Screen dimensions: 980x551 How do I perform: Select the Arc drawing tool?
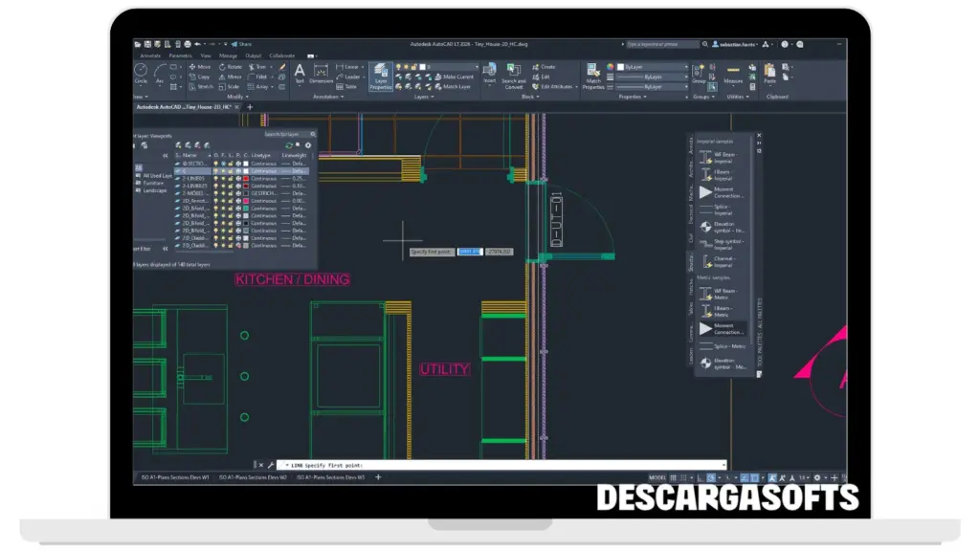[160, 74]
